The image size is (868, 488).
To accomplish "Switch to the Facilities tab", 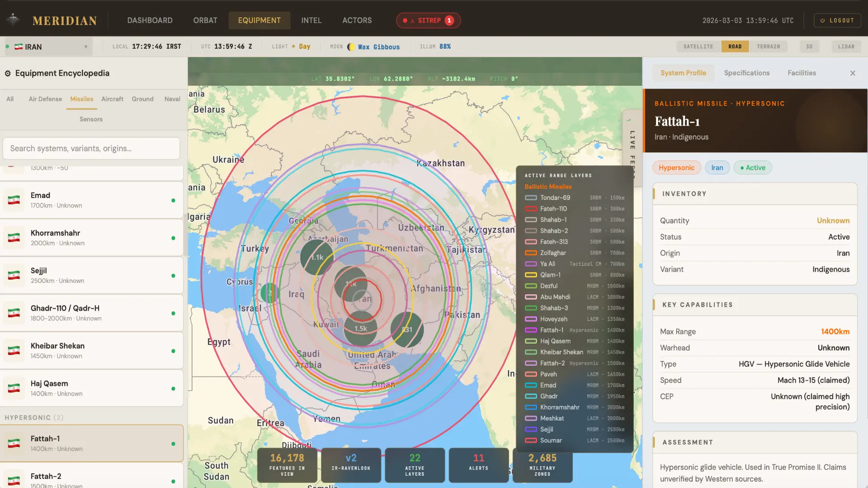I will [x=802, y=73].
